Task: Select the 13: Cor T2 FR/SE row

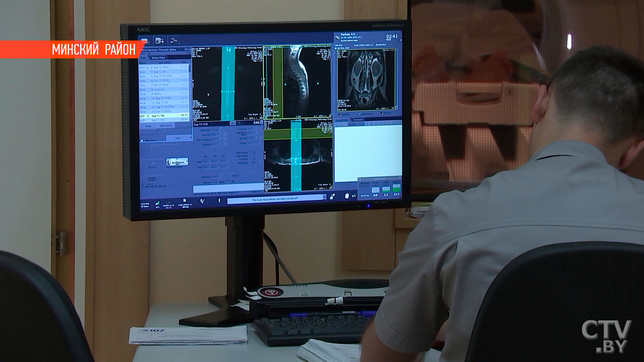Action: coord(164,112)
